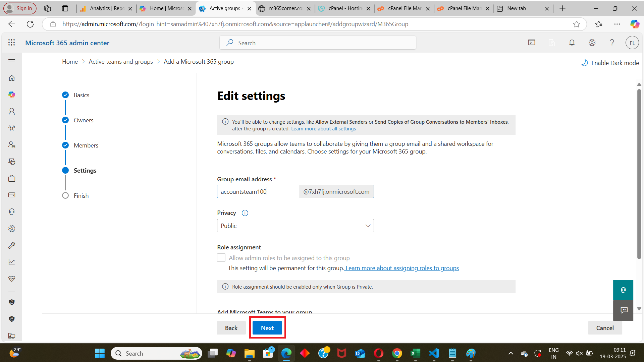Select the Basics wizard step
This screenshot has width=644, height=362.
(x=82, y=95)
